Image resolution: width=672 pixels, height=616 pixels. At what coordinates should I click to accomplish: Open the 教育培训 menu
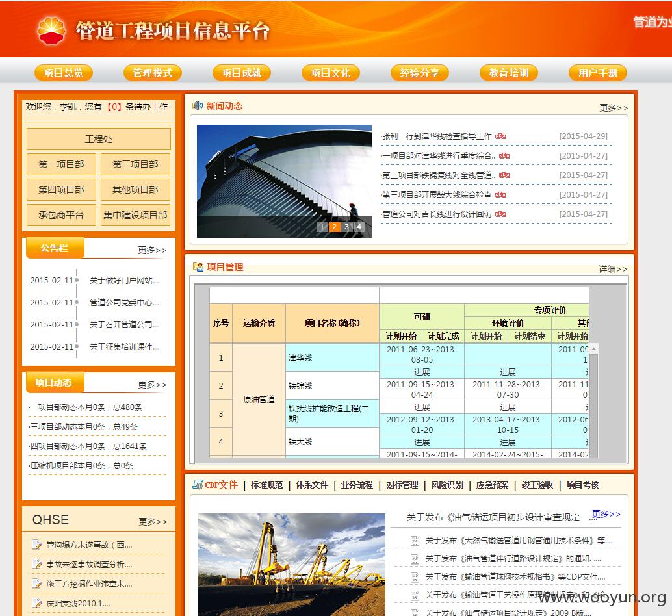[509, 73]
